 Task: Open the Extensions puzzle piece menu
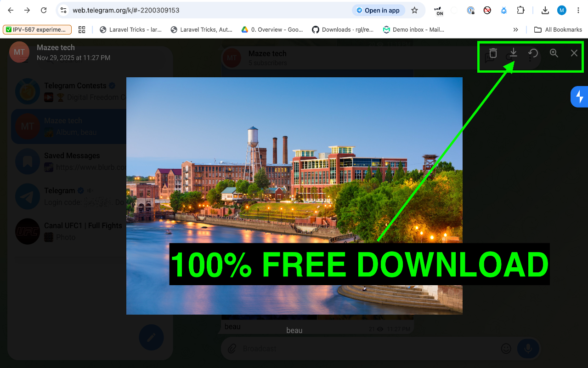(x=520, y=10)
